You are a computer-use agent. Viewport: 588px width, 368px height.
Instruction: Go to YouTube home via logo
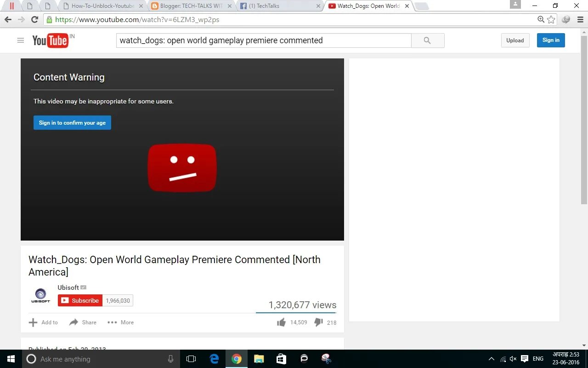coord(50,40)
